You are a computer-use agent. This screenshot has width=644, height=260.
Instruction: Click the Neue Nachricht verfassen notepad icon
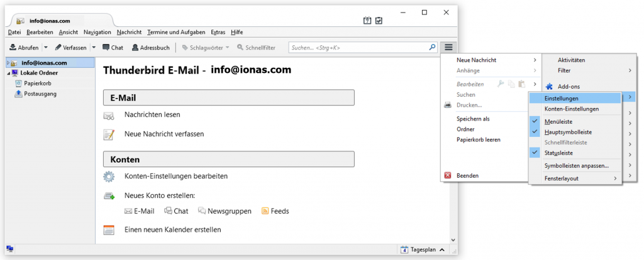[109, 134]
